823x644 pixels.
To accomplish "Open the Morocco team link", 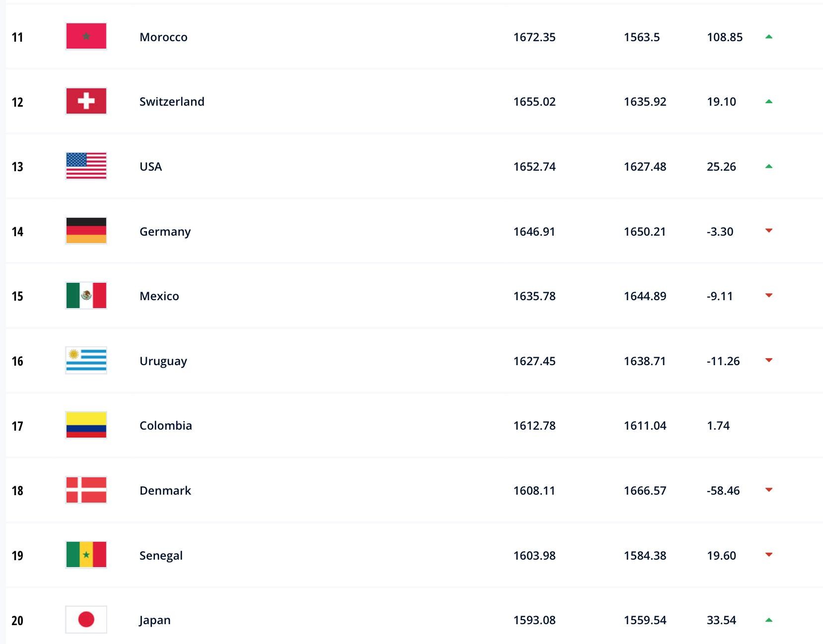I will click(x=163, y=37).
